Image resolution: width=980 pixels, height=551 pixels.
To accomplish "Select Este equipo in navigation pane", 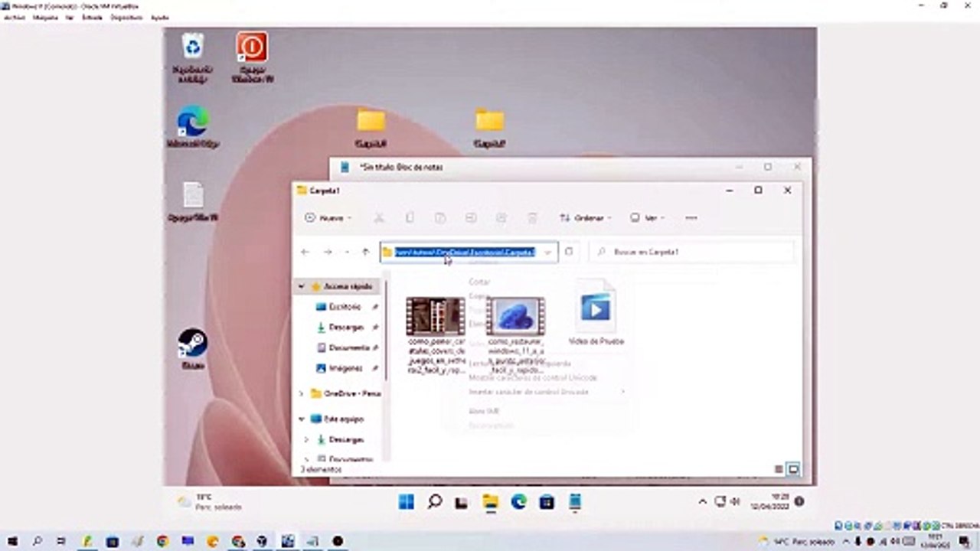I will point(338,419).
